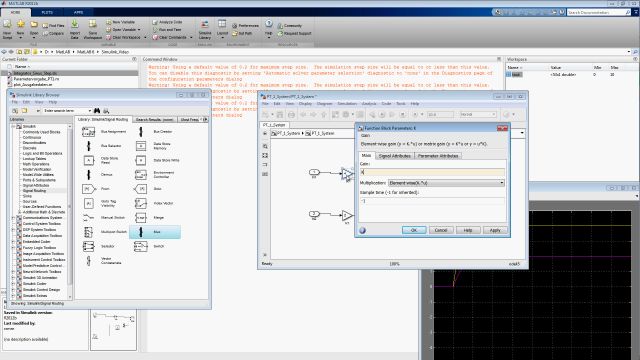Click blue help icon in block parameters dialog
The image size is (640, 360).
(x=362, y=230)
